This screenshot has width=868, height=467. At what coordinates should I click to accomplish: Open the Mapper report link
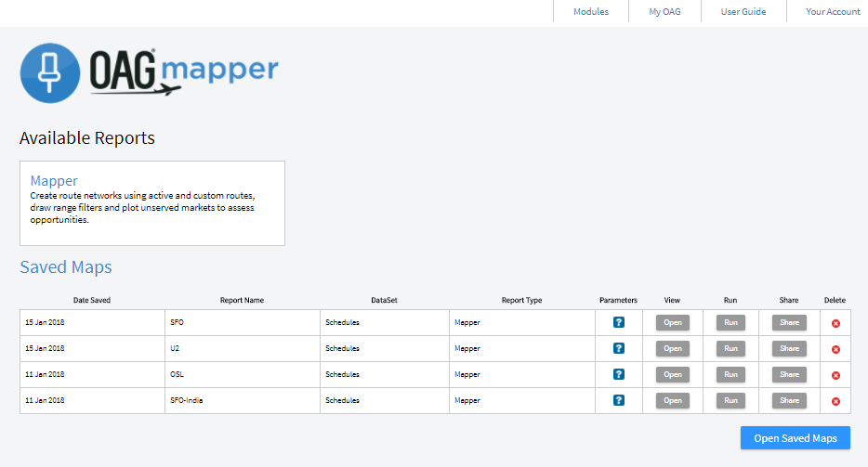pyautogui.click(x=54, y=180)
